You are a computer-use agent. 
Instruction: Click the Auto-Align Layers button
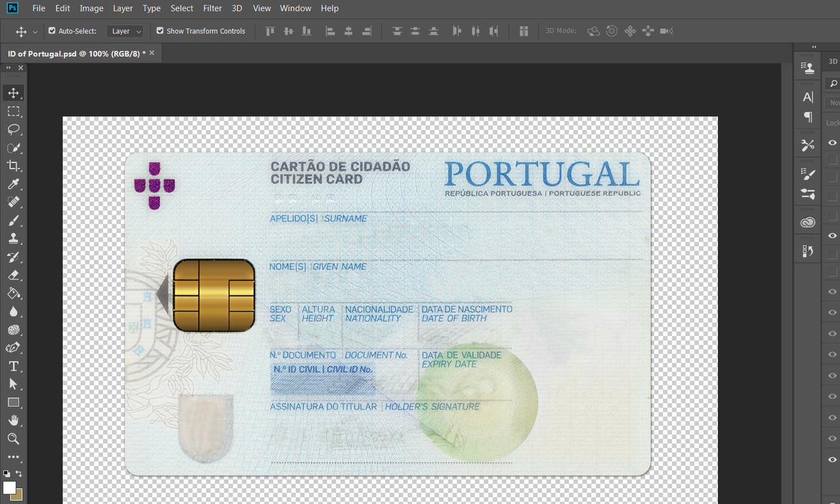524,31
